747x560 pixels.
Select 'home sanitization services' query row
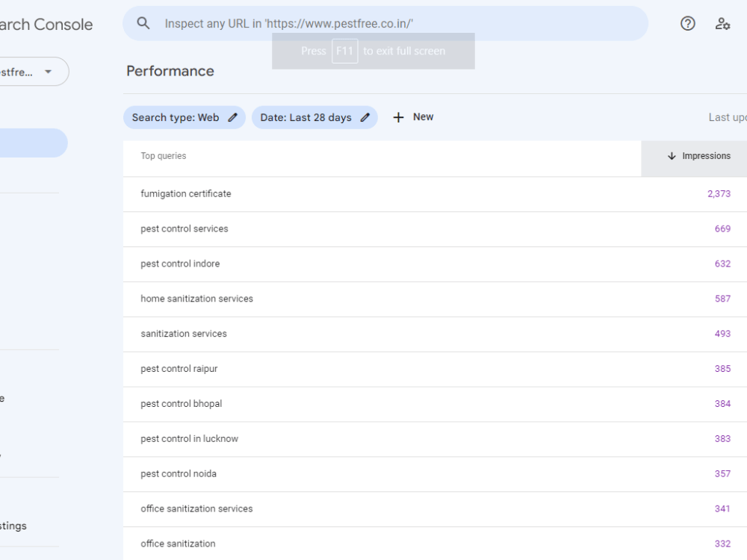pos(435,299)
